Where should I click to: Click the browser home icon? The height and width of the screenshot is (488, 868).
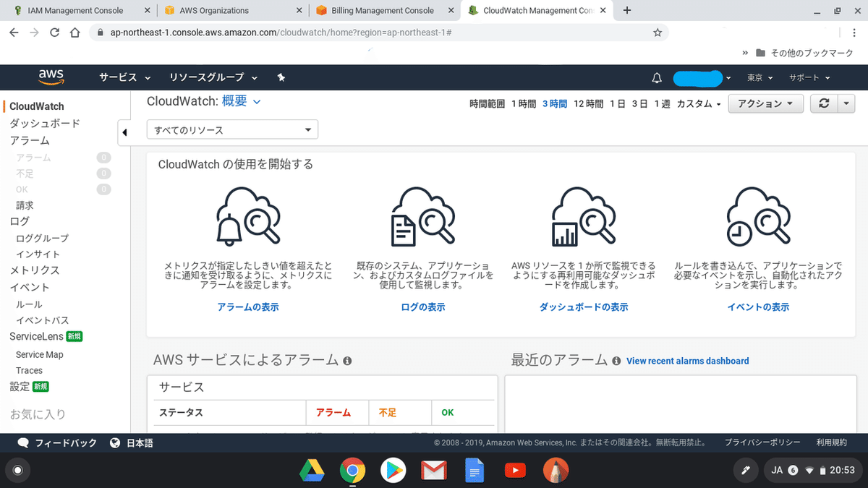point(75,33)
